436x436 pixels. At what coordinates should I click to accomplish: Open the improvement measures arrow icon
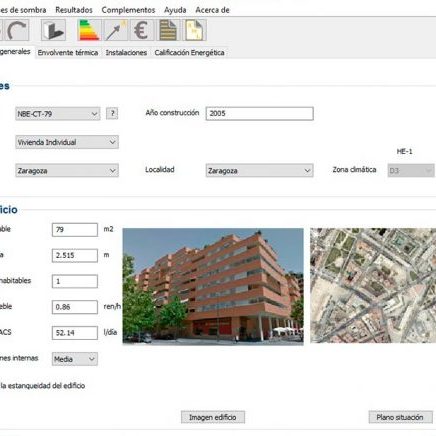[x=116, y=30]
